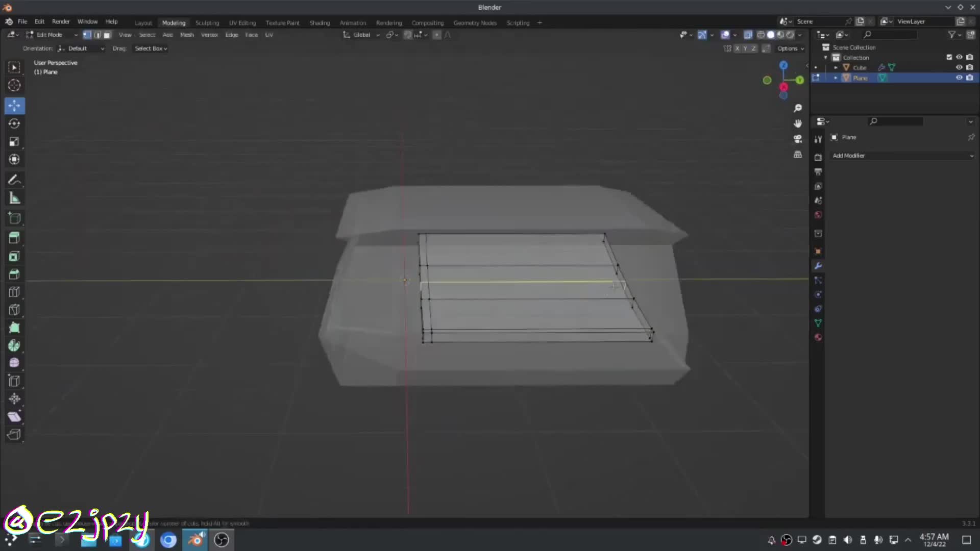This screenshot has width=980, height=551.
Task: Activate the Annotate tool
Action: 14,180
